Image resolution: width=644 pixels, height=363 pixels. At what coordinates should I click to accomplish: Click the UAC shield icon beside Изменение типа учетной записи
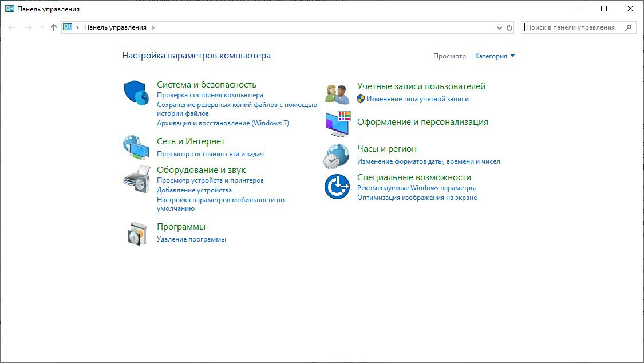pyautogui.click(x=361, y=99)
